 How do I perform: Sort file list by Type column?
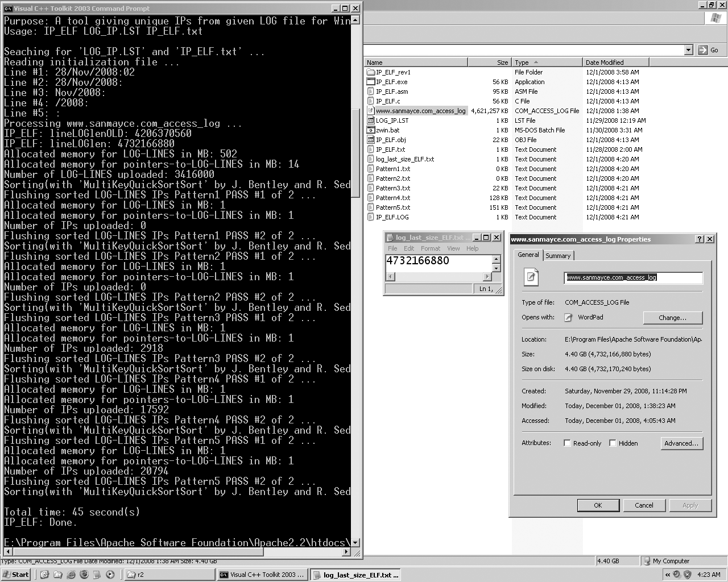coord(547,63)
